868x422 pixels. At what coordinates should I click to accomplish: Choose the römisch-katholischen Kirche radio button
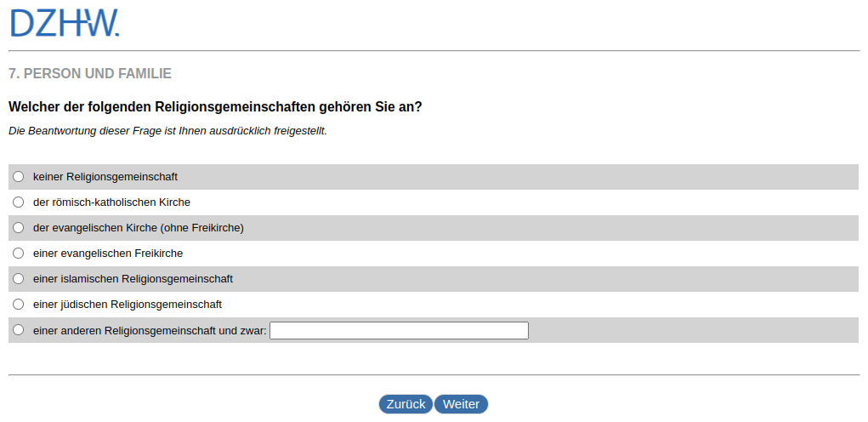19,202
